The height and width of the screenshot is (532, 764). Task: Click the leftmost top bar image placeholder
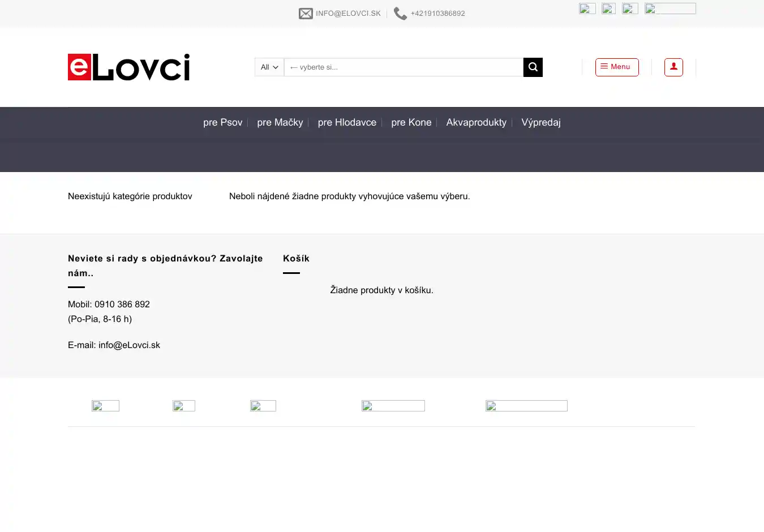587,8
